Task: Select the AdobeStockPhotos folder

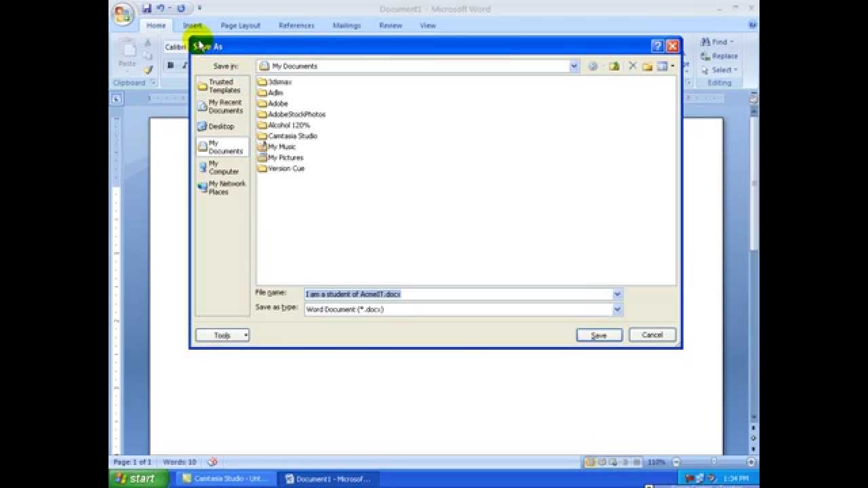Action: pyautogui.click(x=292, y=114)
